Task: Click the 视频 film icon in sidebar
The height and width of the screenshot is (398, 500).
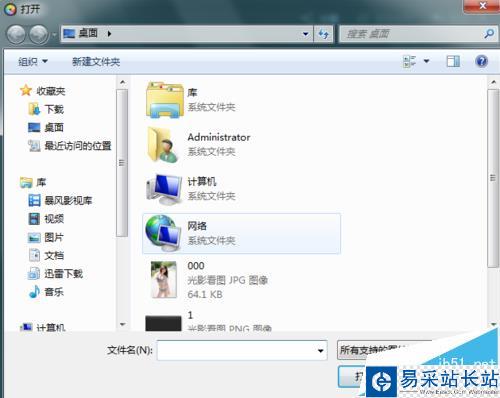Action: coord(34,219)
